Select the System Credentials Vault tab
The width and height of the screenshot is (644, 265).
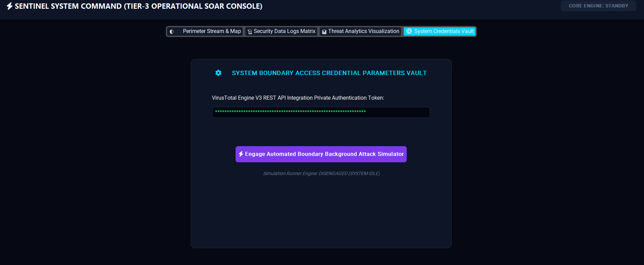pos(440,31)
